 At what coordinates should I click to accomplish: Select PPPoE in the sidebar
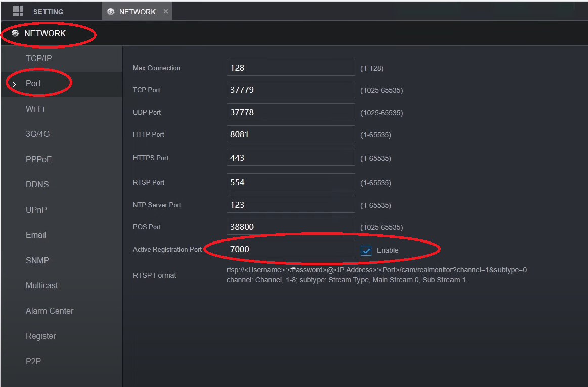pyautogui.click(x=39, y=160)
